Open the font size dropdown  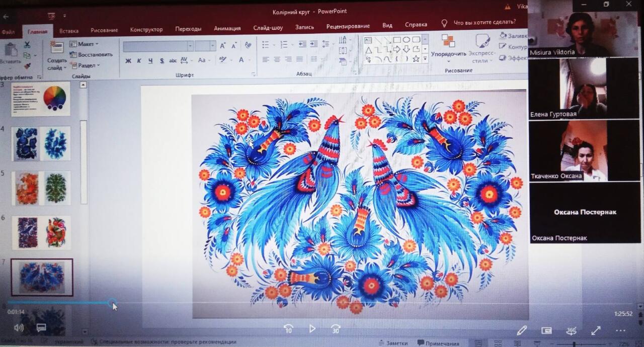[x=213, y=46]
